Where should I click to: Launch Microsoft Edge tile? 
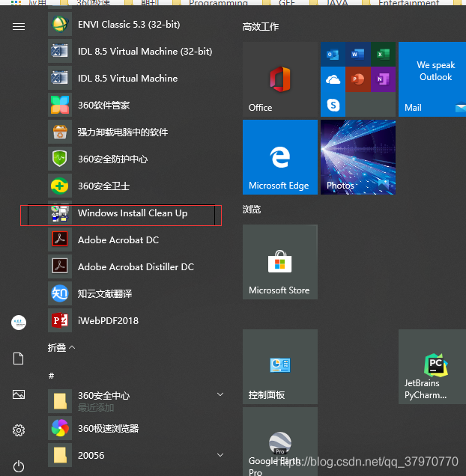[x=280, y=157]
